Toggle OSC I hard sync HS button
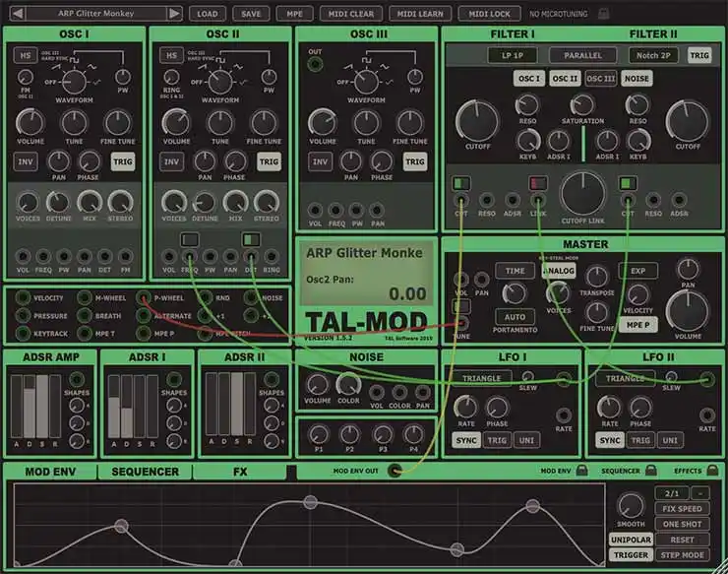Screen dimensions: 728x574 (x=26, y=56)
